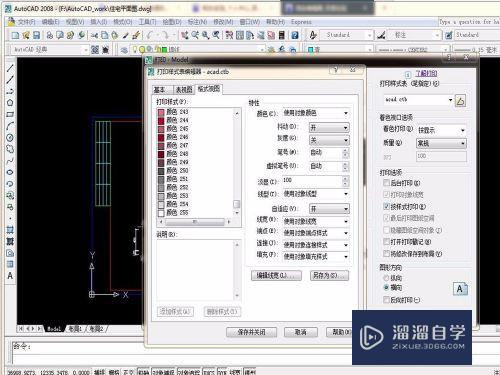
Task: Click the 编辑线宽 button
Action: [276, 275]
